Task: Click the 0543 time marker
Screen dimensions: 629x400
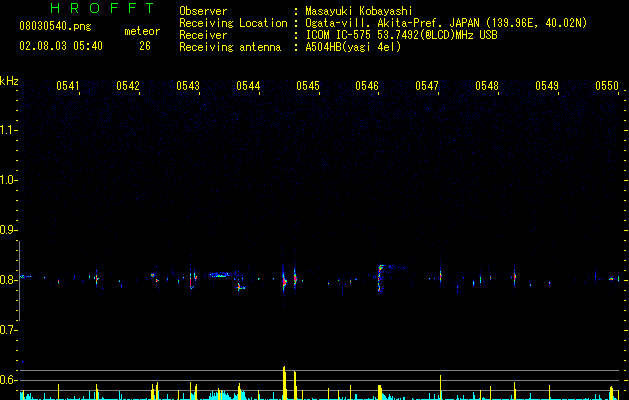Action: 188,86
